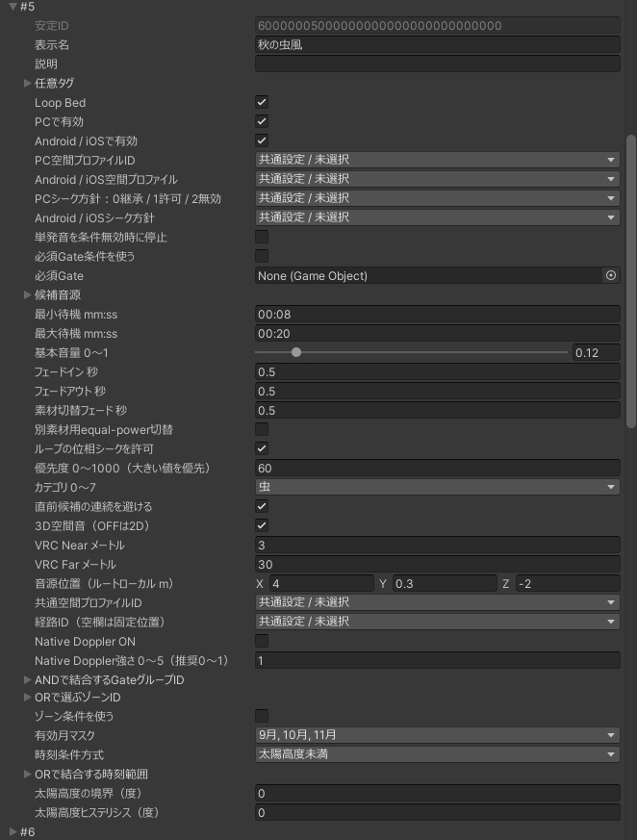Open 経路ID dropdown

pos(437,622)
